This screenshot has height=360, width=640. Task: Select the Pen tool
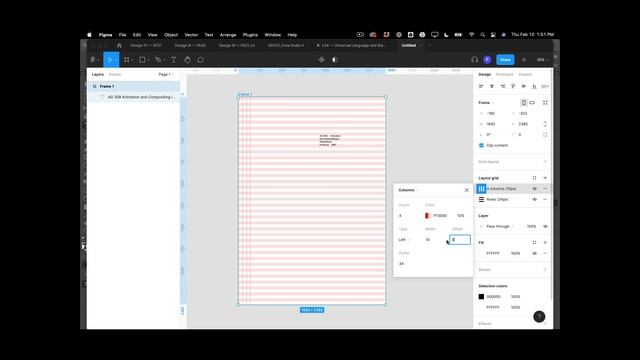tap(158, 60)
